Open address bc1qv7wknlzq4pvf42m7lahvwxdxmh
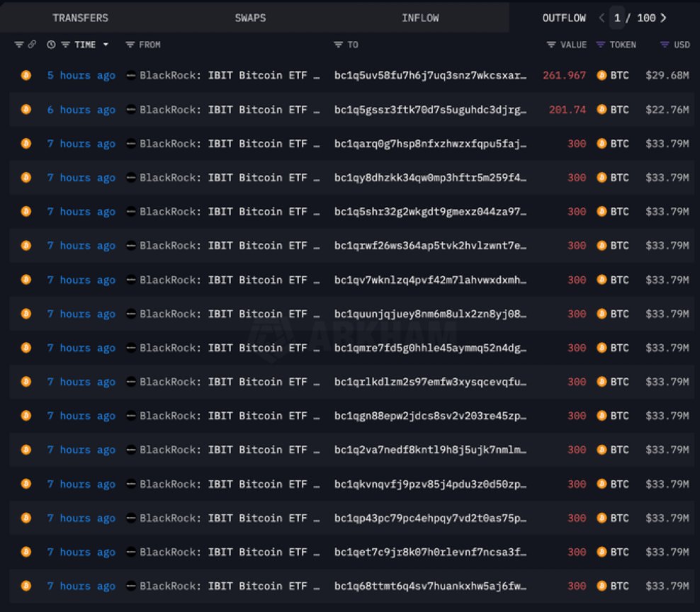This screenshot has width=700, height=612. [x=430, y=280]
